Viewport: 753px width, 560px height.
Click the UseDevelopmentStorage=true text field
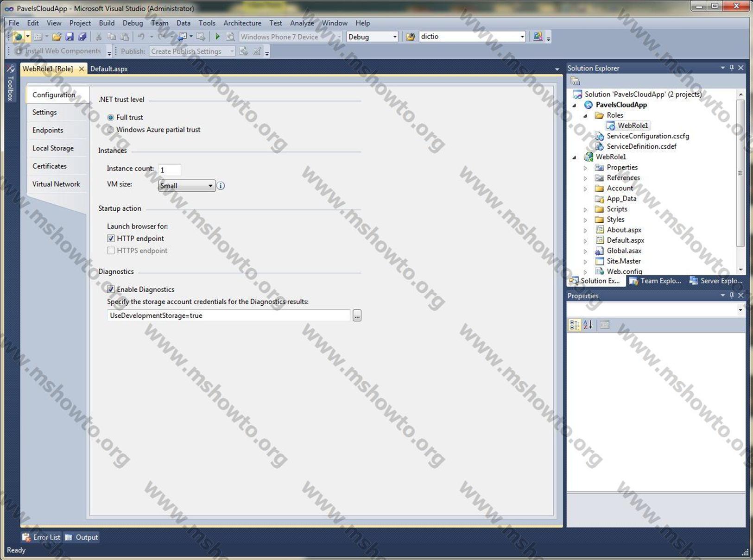pyautogui.click(x=228, y=315)
